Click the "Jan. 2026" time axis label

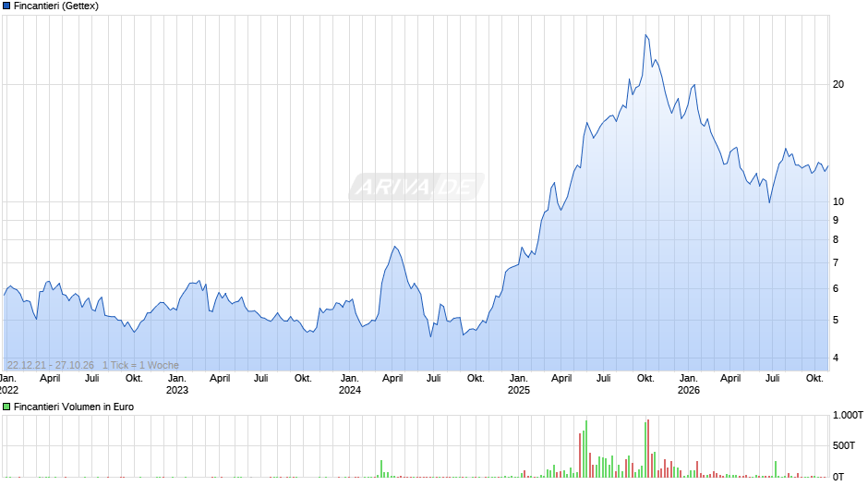(x=689, y=384)
